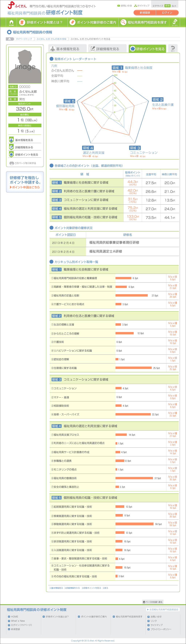Select the 研修ポイントを見る tab
The height and width of the screenshot is (644, 186).
tap(147, 49)
